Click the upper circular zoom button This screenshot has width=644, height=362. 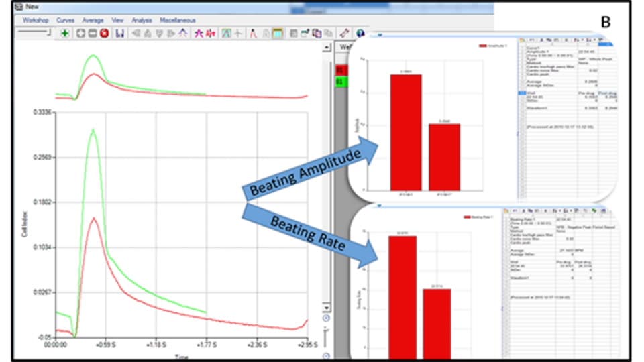point(327,318)
